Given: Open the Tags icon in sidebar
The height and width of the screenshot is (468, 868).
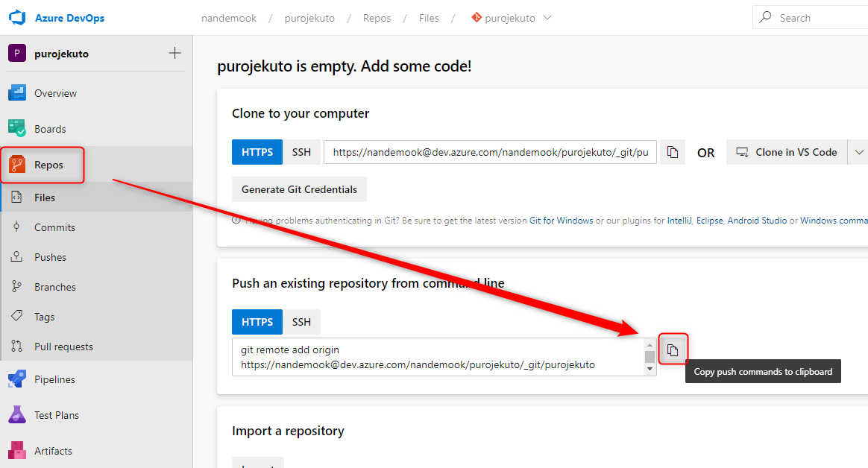Looking at the screenshot, I should click(x=16, y=316).
